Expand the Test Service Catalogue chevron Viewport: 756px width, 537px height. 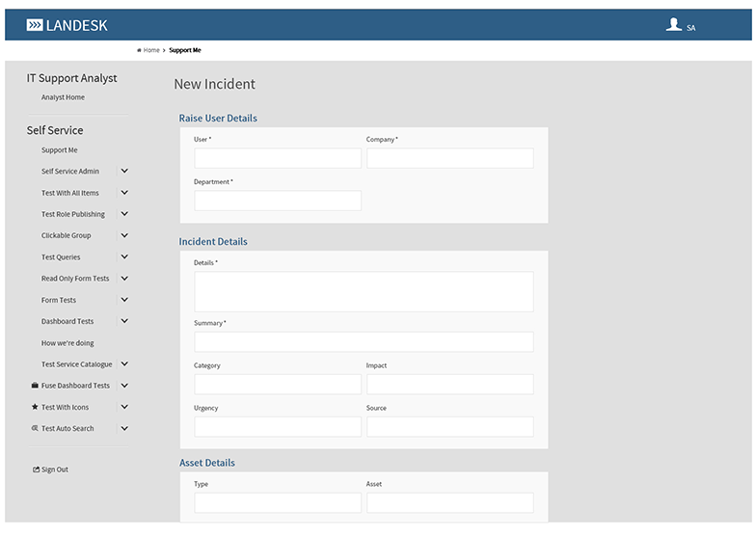tap(124, 364)
